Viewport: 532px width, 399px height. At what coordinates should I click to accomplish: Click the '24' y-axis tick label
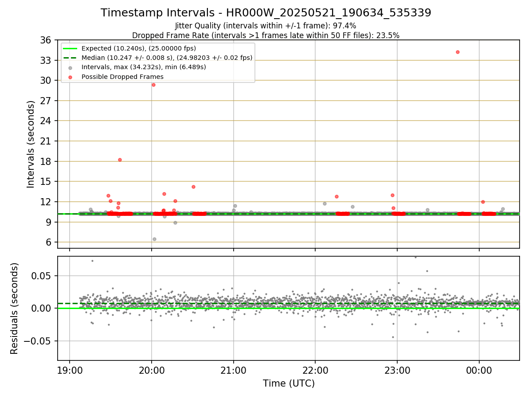coord(45,121)
